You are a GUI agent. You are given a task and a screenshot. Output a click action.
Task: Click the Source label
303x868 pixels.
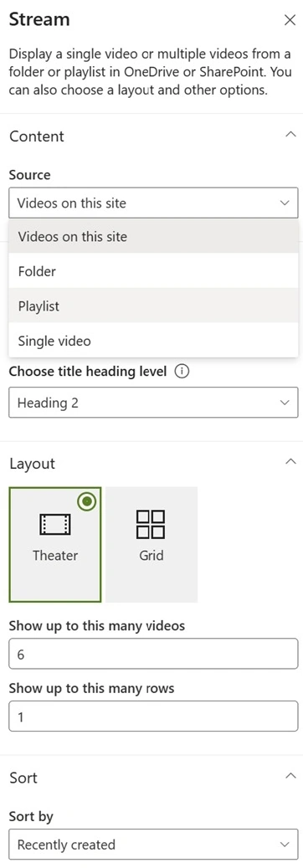tap(29, 175)
